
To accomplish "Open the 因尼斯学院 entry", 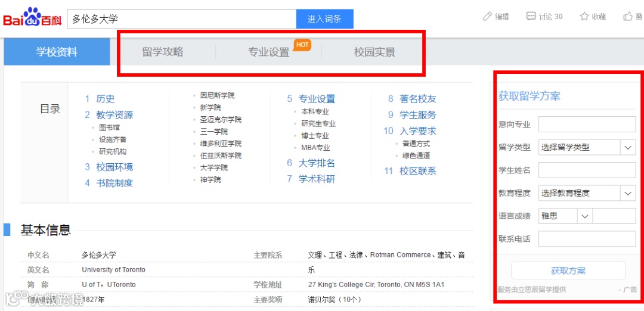I will (x=217, y=95).
